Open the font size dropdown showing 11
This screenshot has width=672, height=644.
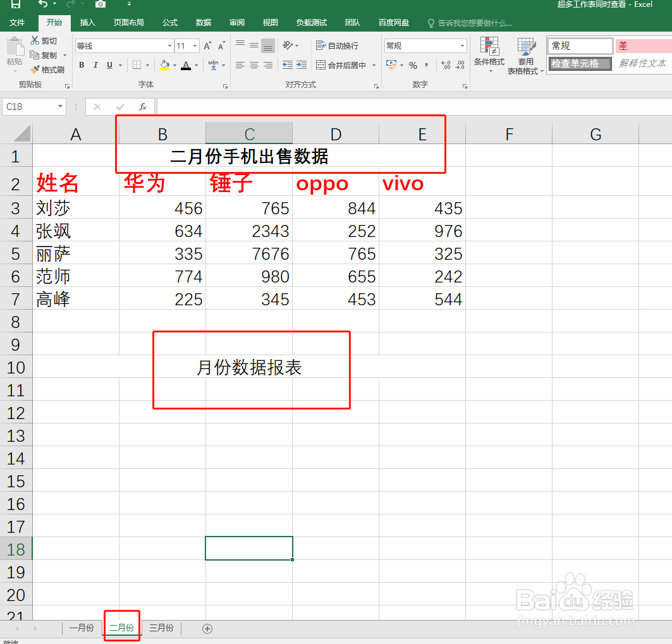point(195,46)
